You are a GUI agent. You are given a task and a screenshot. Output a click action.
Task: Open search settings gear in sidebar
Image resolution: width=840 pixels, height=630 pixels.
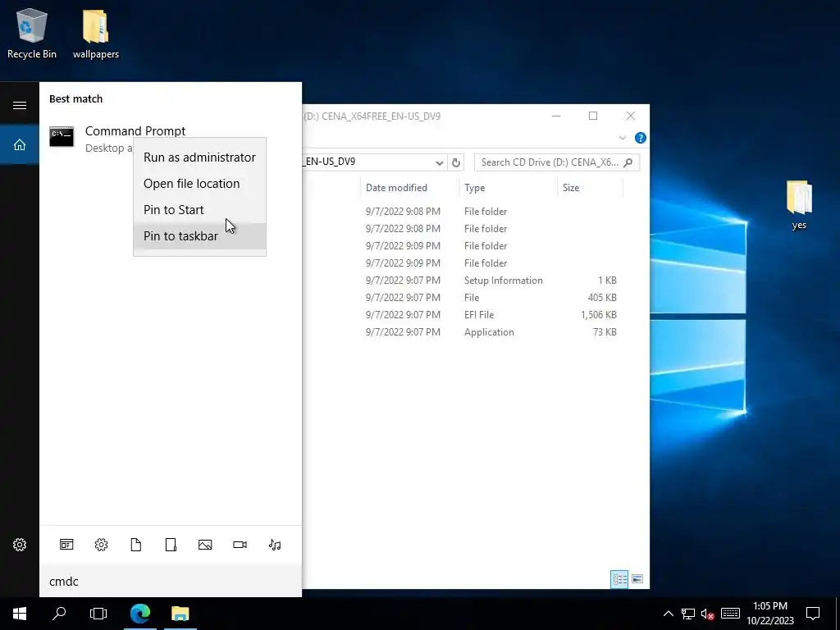tap(20, 545)
